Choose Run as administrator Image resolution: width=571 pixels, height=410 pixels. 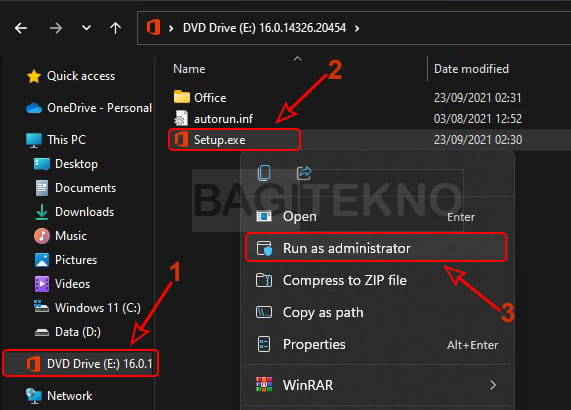coord(377,249)
